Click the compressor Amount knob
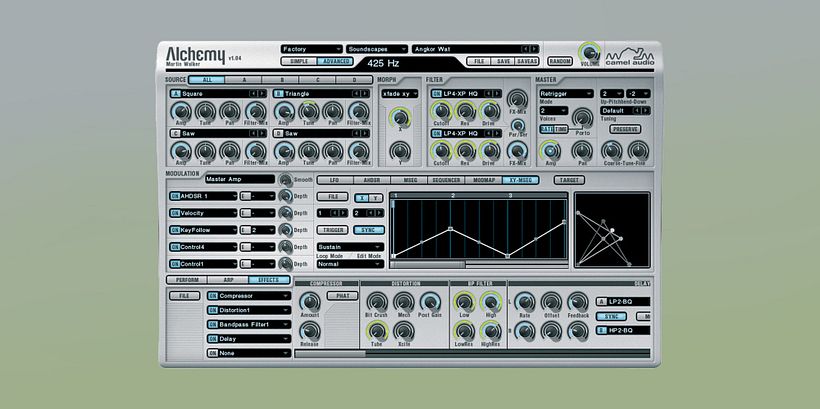 point(310,304)
